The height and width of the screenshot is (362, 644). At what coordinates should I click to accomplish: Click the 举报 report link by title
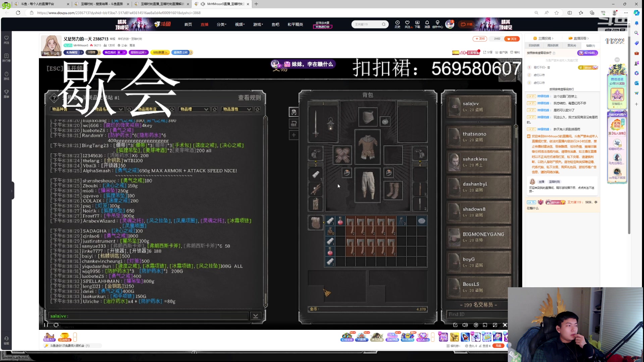[112, 39]
